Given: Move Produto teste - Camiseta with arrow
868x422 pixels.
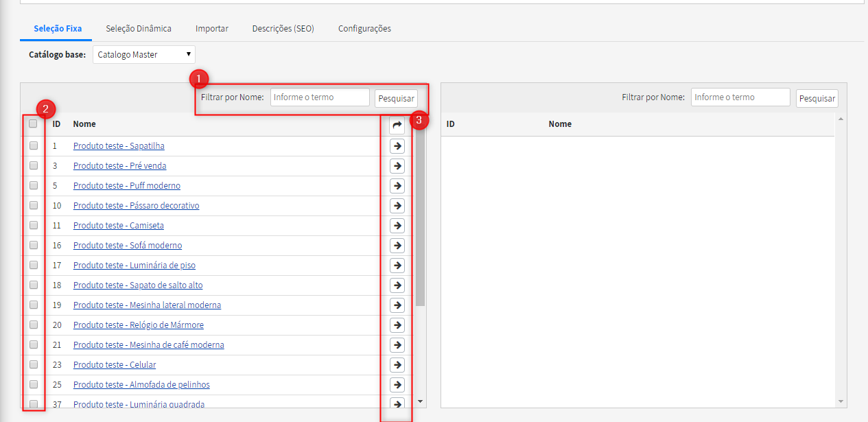Looking at the screenshot, I should coord(397,225).
